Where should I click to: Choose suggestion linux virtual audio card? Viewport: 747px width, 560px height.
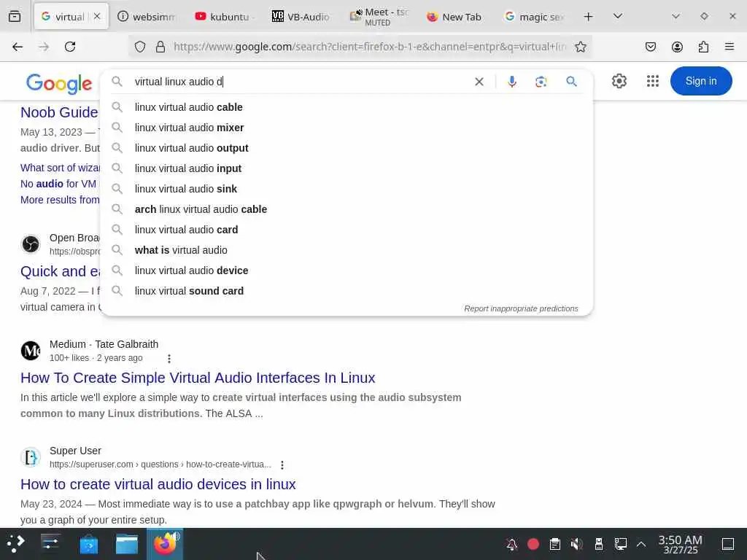[x=347, y=230]
